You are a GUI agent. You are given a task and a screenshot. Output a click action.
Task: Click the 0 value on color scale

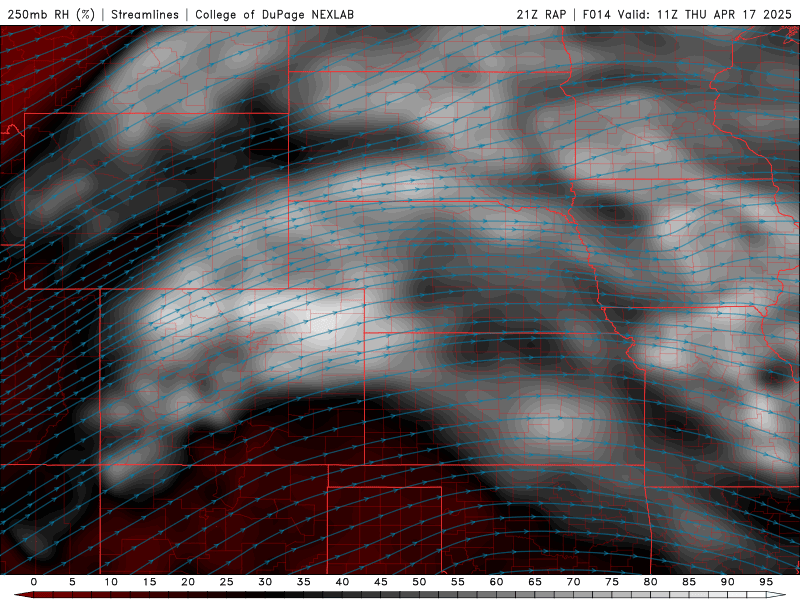click(x=34, y=582)
